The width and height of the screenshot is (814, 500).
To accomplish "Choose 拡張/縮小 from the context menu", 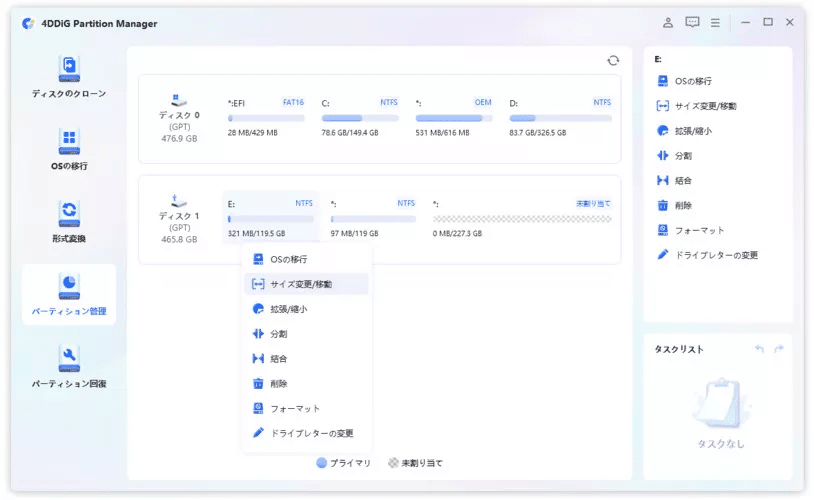I will coord(306,309).
